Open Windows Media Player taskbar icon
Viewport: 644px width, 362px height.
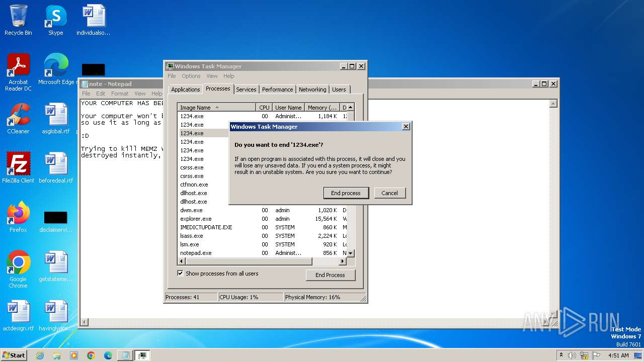point(74,355)
